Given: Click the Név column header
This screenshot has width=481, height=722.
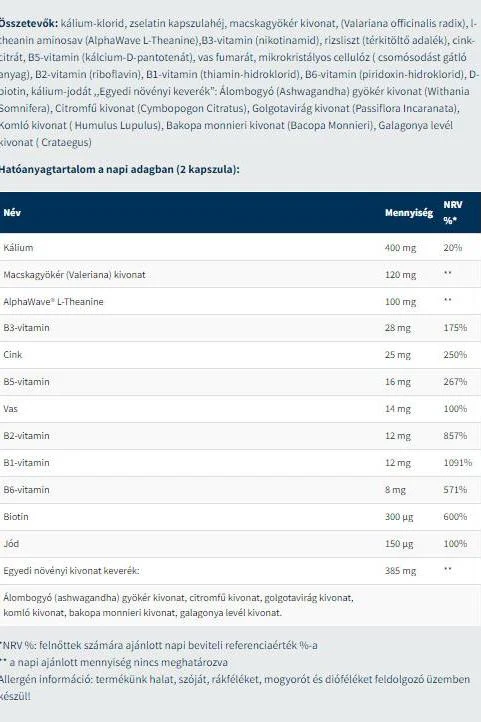Looking at the screenshot, I should pyautogui.click(x=12, y=213).
